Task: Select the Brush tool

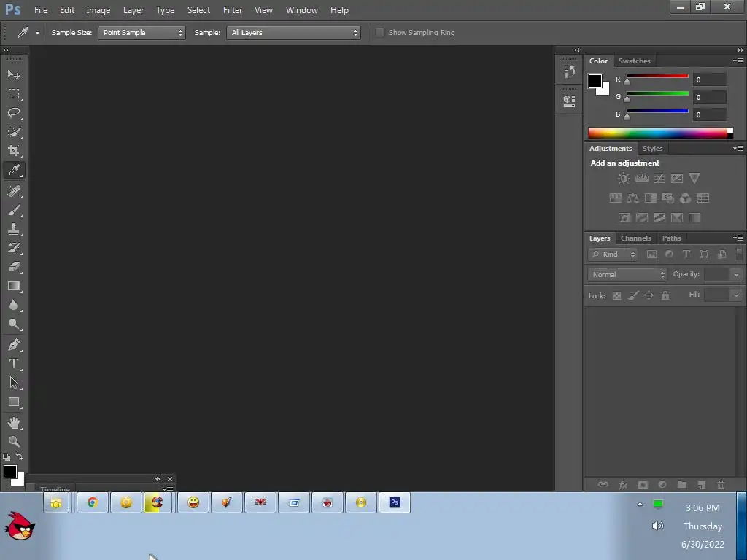Action: (x=14, y=210)
